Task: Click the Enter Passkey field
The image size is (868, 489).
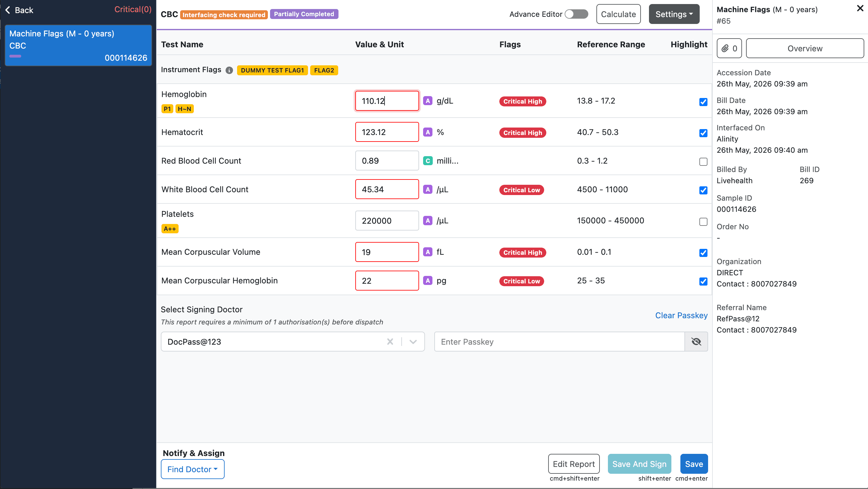Action: (x=559, y=342)
